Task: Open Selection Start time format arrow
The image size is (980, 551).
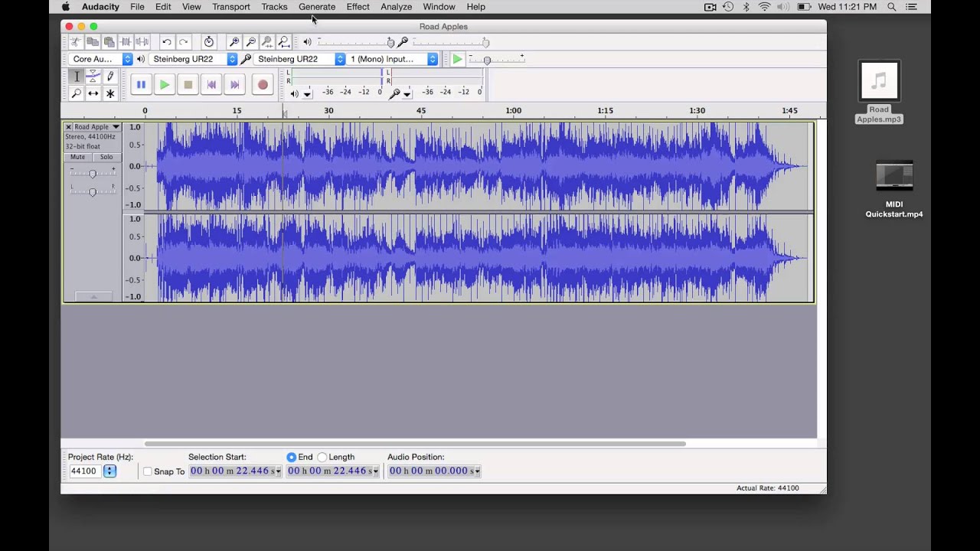Action: pyautogui.click(x=278, y=471)
